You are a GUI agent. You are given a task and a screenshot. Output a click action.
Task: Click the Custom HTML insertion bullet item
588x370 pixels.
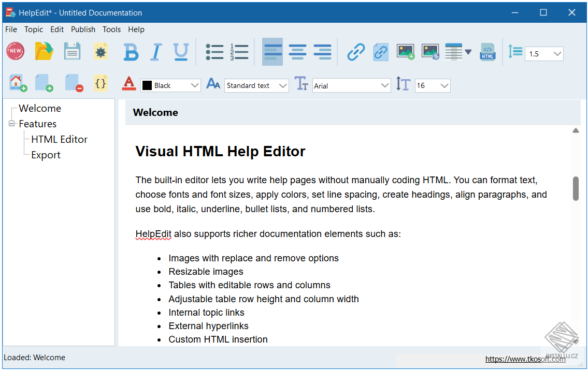pos(218,339)
